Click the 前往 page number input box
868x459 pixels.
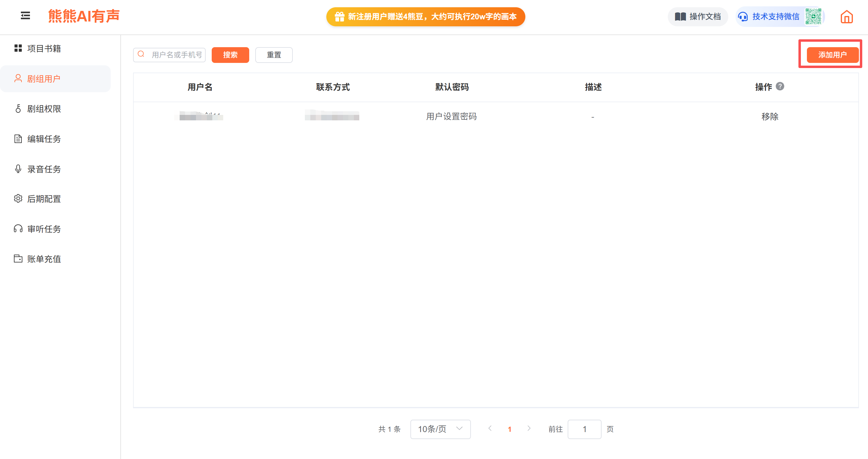point(584,429)
